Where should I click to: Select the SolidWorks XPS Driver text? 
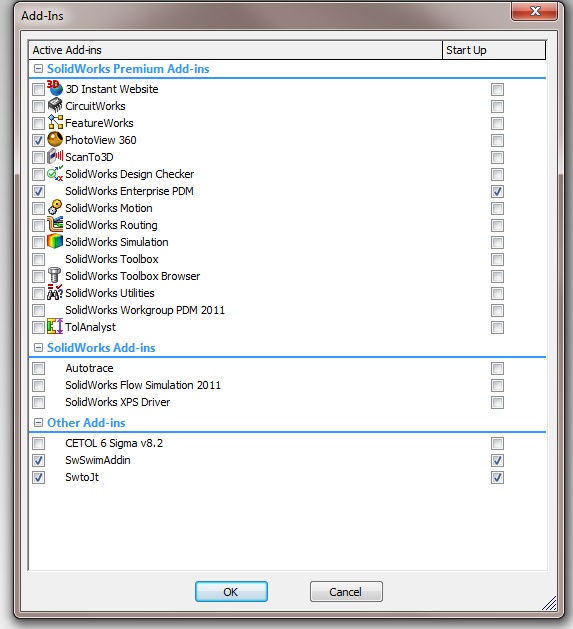(118, 402)
